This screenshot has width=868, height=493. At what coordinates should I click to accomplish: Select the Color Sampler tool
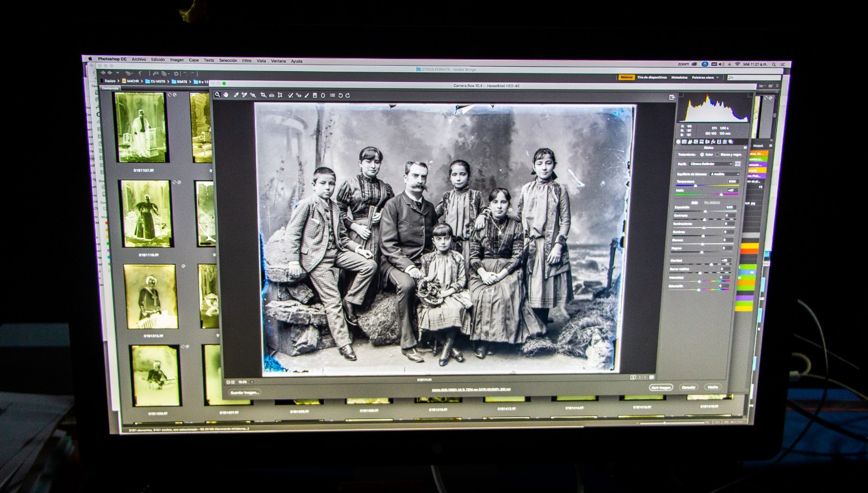(244, 95)
